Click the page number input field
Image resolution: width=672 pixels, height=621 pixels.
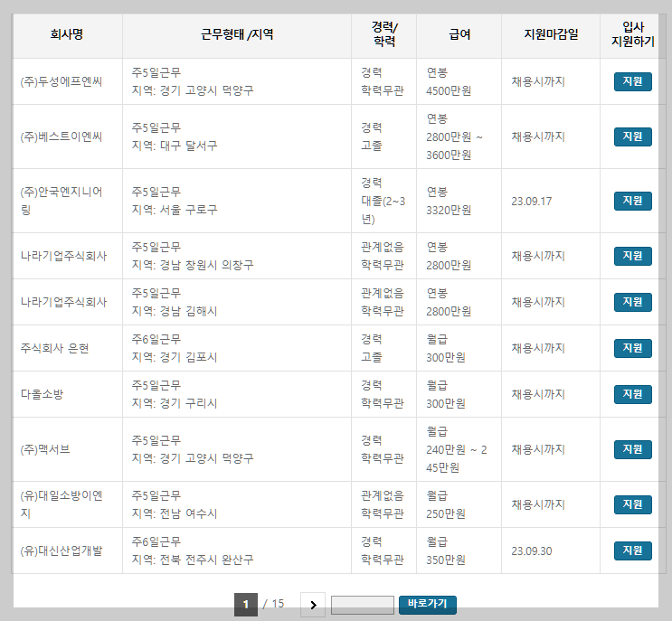pos(362,605)
